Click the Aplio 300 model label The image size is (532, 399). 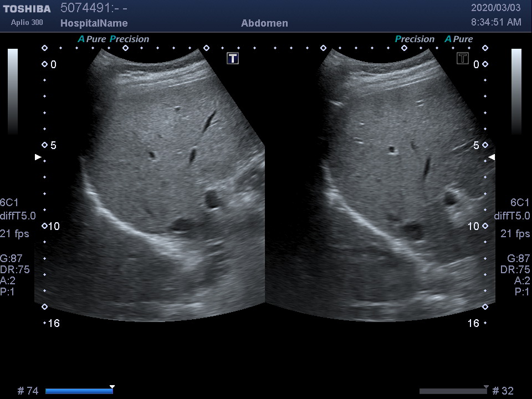pos(27,22)
